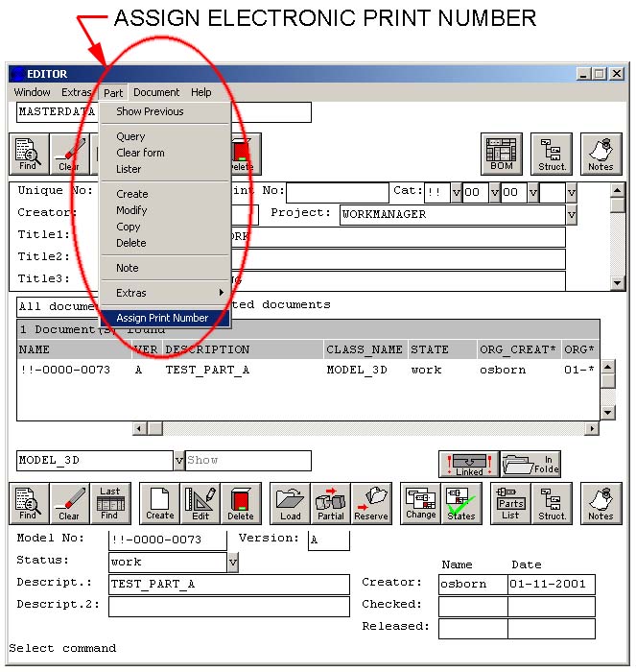
Task: Select document row !!-0000-0073
Action: [64, 370]
